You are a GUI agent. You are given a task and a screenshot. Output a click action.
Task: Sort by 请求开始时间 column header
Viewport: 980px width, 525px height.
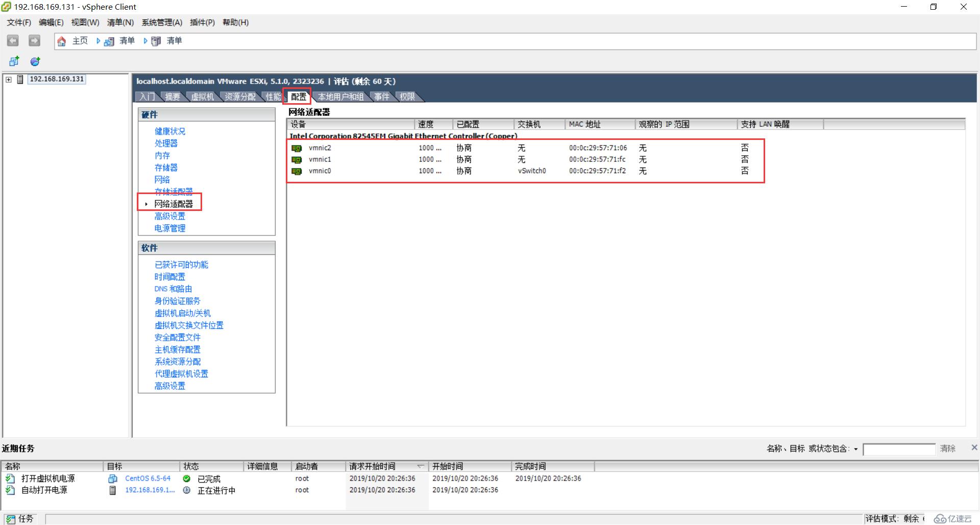tap(386, 466)
